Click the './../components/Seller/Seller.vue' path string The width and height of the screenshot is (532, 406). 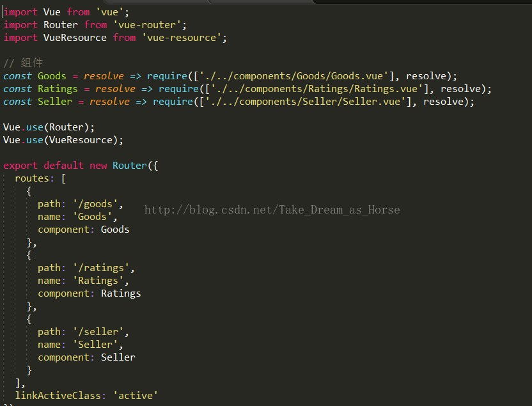pyautogui.click(x=306, y=102)
